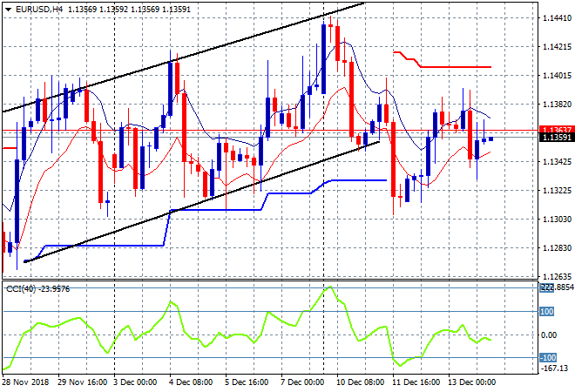Viewport: 575px width, 392px height.
Task: Click the CCI(40) -23.9576 indicator label
Action: pos(37,289)
